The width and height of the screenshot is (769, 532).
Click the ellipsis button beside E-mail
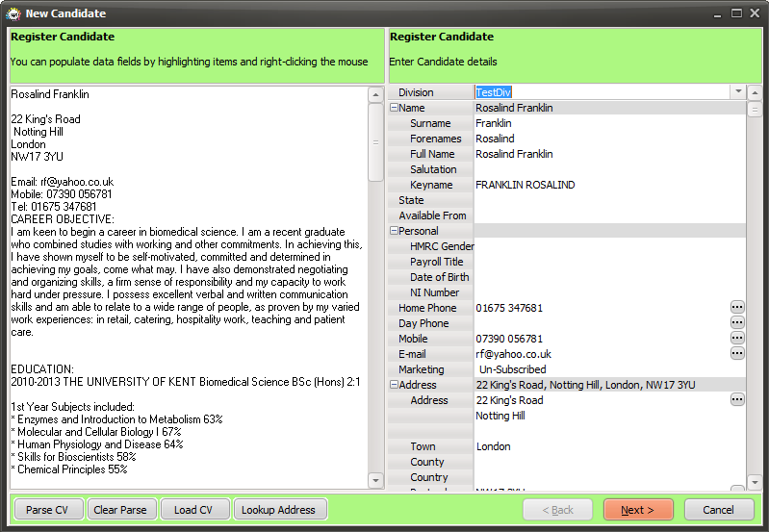(737, 354)
